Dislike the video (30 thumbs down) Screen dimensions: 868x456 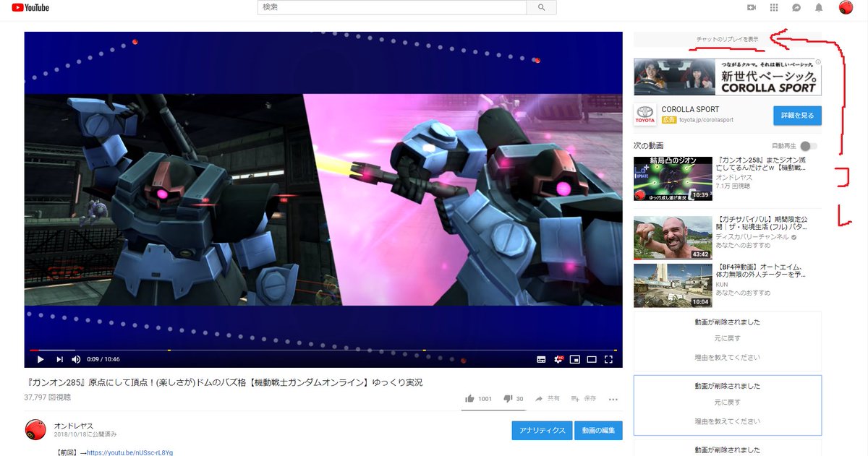(513, 398)
